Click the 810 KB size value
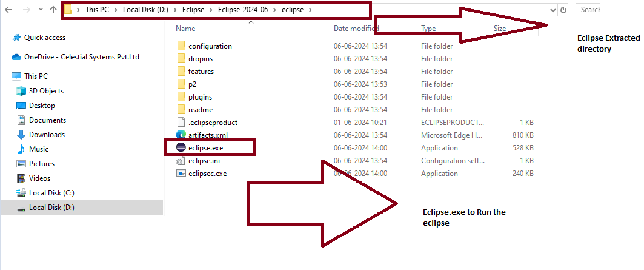Screen dimensions: 644x270 (x=523, y=135)
